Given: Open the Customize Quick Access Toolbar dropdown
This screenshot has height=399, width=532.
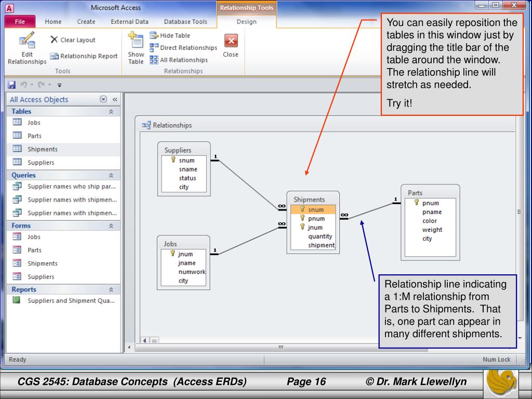Looking at the screenshot, I should coord(59,85).
